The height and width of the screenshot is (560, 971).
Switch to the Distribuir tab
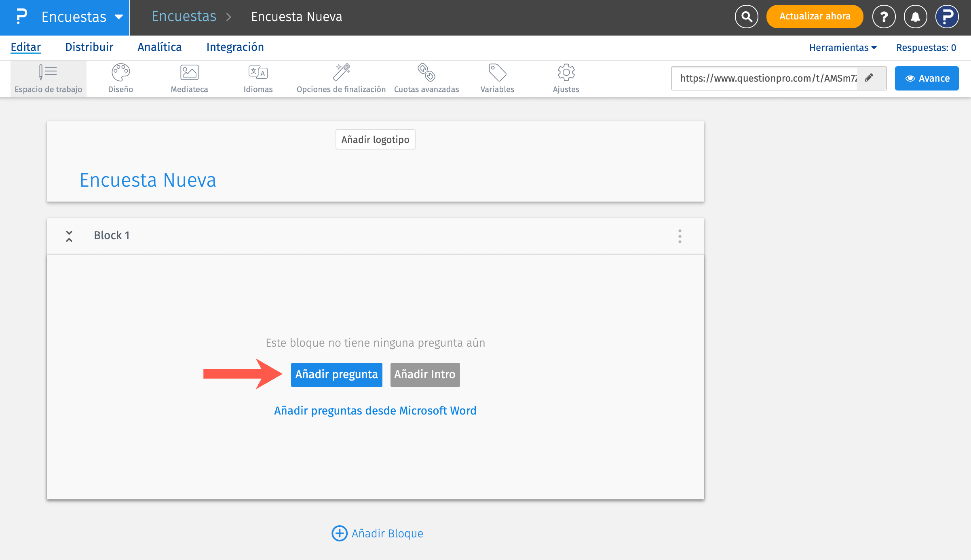click(x=89, y=47)
